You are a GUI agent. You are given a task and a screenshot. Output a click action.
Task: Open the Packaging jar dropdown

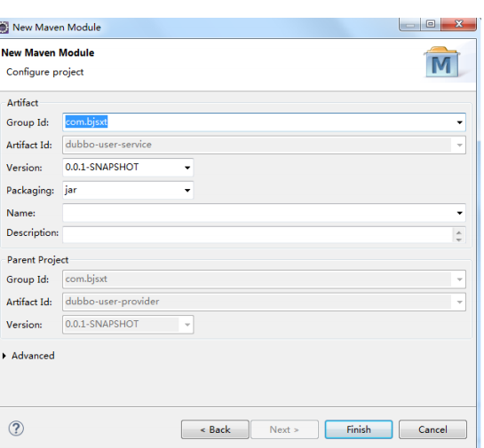(187, 190)
